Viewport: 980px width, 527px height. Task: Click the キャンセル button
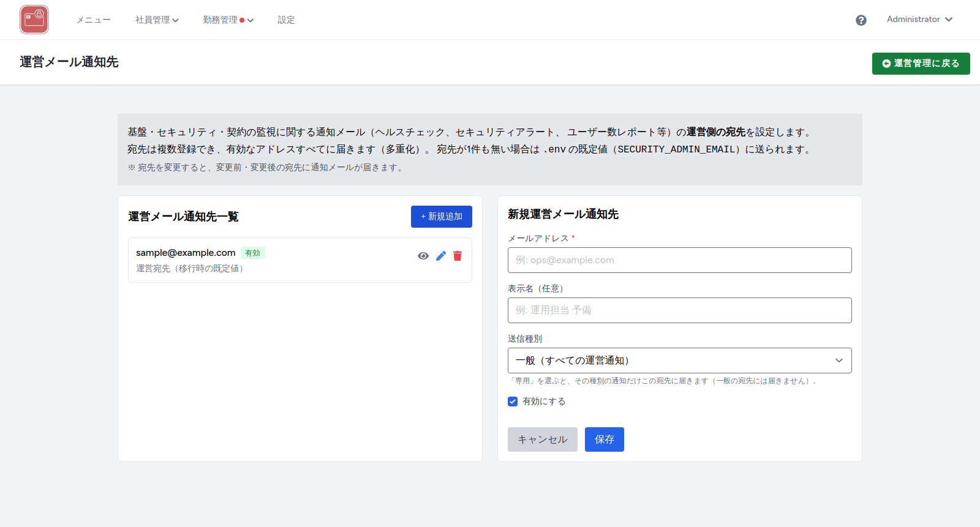pos(543,439)
